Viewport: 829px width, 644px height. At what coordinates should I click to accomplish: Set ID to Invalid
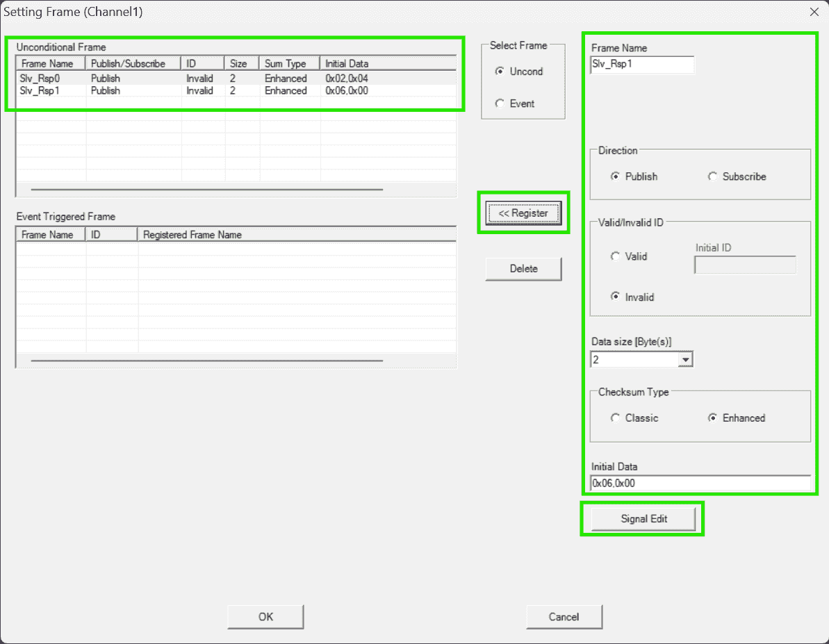pyautogui.click(x=616, y=297)
